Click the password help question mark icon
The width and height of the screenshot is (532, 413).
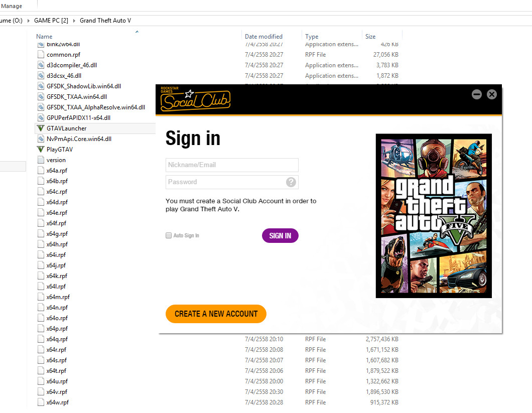[x=291, y=182]
